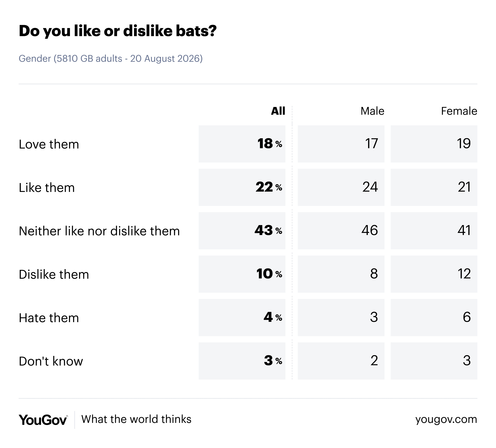Select the Female column header
The image size is (496, 448).
[x=459, y=111]
